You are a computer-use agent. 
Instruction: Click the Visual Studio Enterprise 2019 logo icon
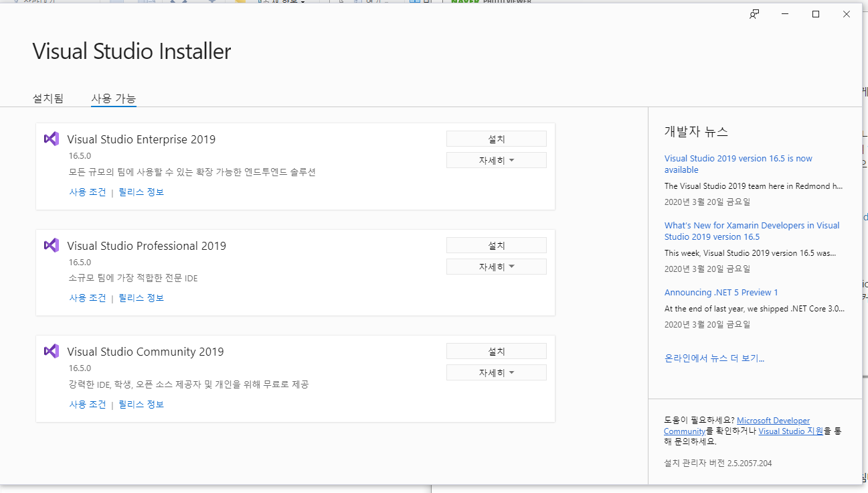tap(52, 139)
